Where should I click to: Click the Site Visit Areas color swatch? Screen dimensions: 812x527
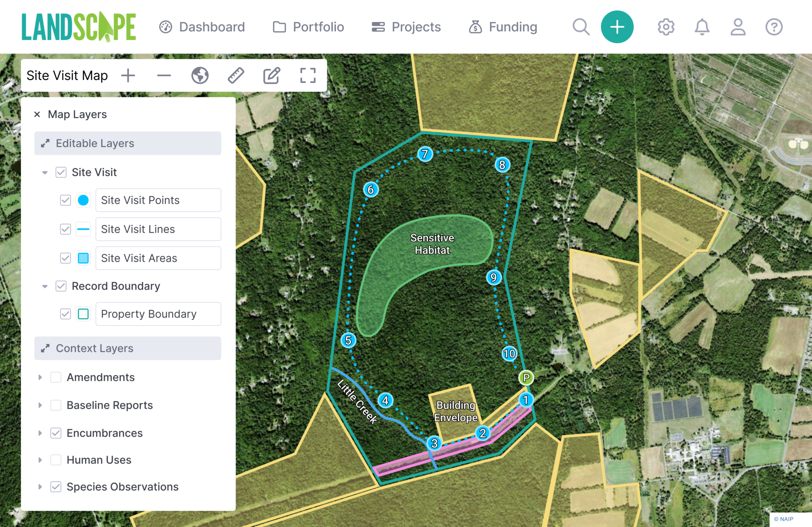[83, 258]
